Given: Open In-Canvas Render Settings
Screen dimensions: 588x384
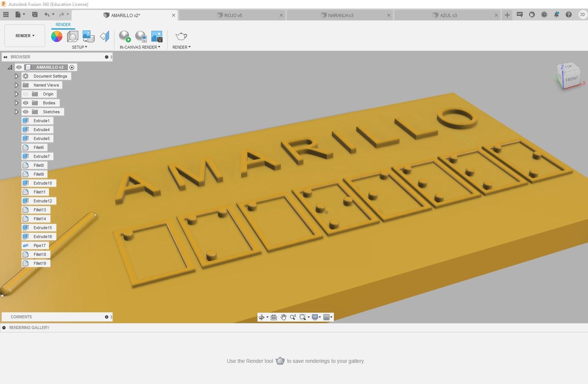Looking at the screenshot, I should pos(141,36).
